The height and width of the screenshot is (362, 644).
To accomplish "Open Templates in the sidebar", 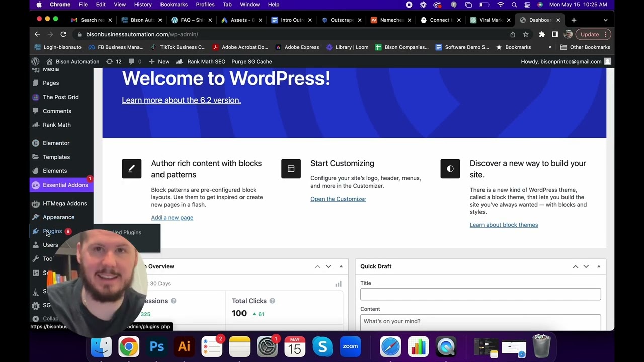I will click(x=56, y=157).
